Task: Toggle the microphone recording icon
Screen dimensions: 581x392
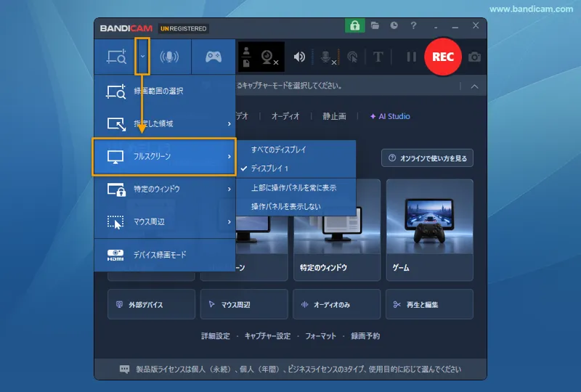Action: coord(328,57)
